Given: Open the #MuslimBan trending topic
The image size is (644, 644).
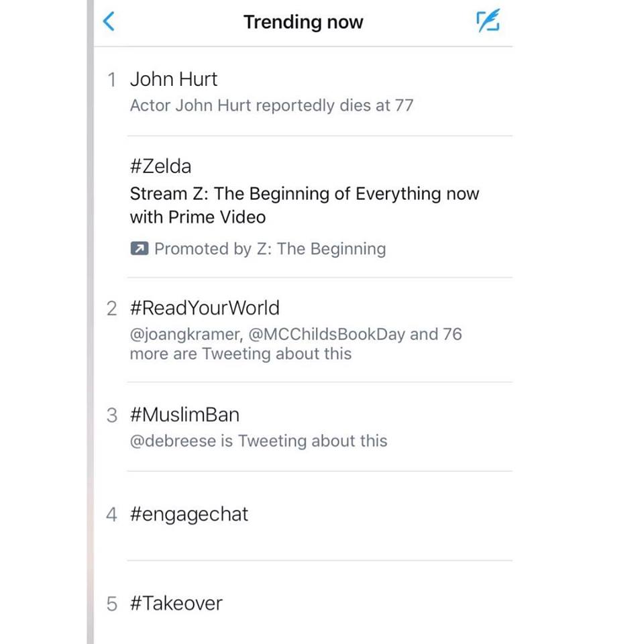Looking at the screenshot, I should (x=184, y=415).
